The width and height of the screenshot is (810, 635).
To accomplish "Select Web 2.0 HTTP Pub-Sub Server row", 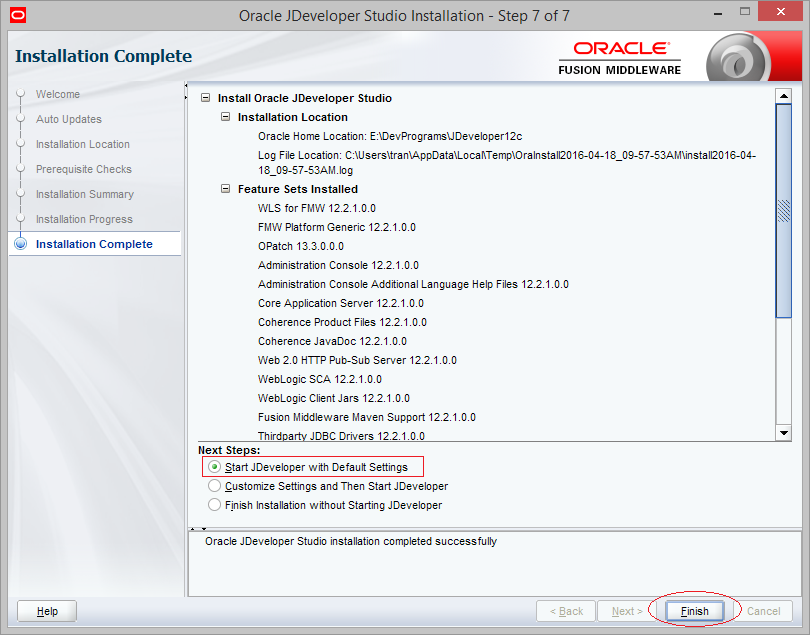I will pos(357,360).
